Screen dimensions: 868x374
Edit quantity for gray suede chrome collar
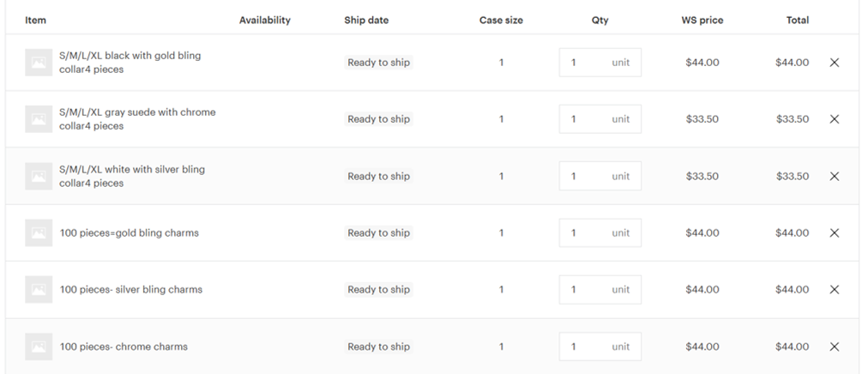tap(583, 119)
